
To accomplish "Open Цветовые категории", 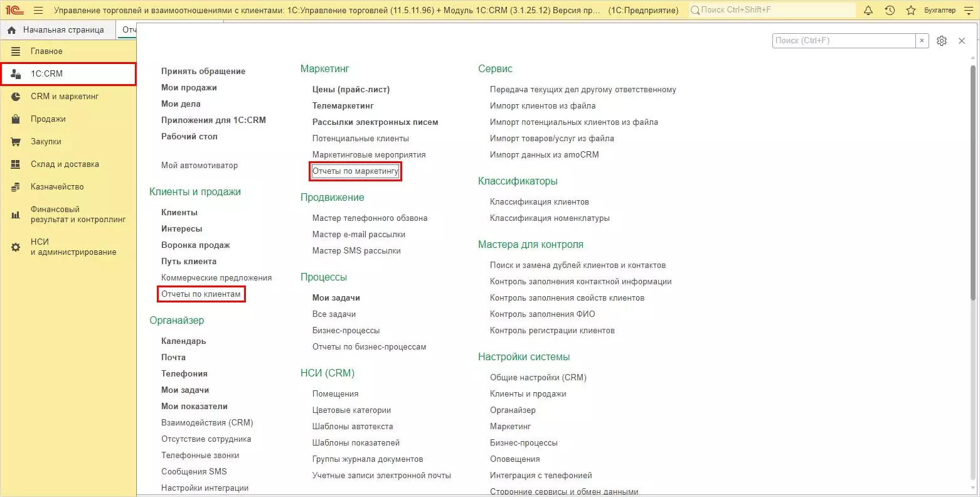I will point(352,410).
